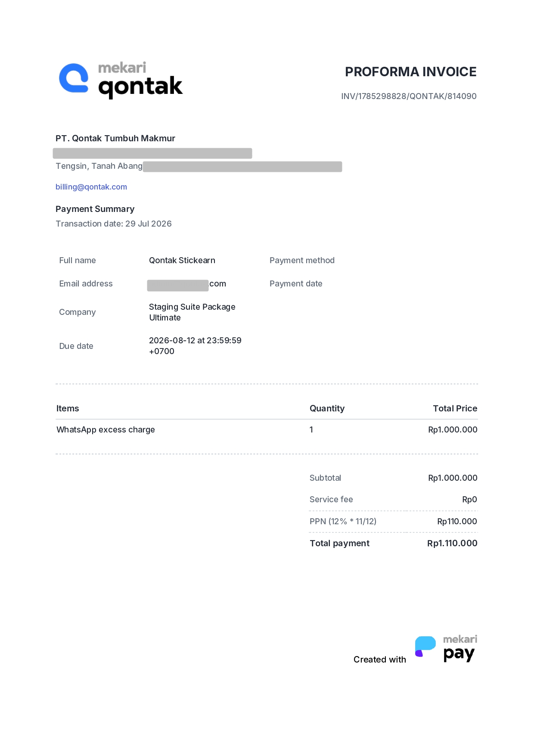Click the Total Price column header

click(455, 408)
